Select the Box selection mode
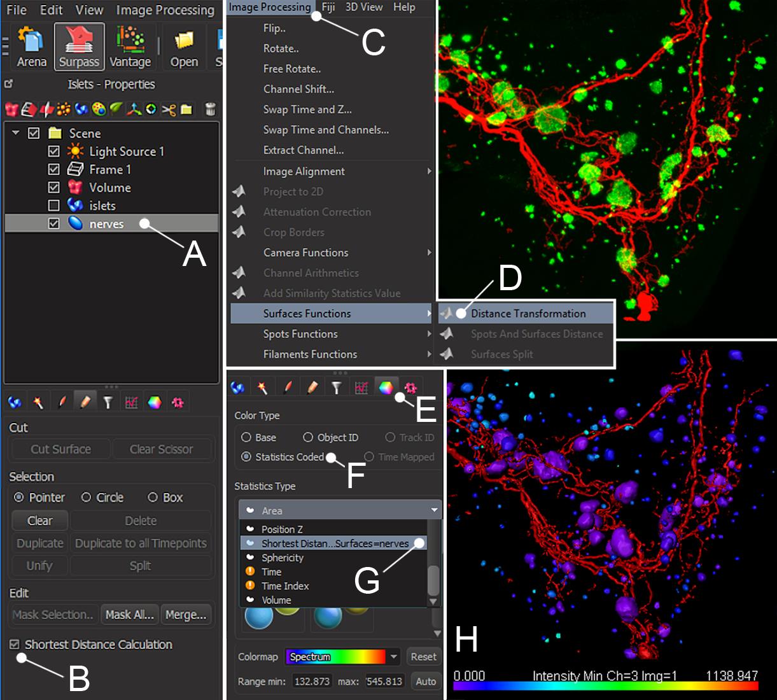This screenshot has width=777, height=700. click(153, 497)
